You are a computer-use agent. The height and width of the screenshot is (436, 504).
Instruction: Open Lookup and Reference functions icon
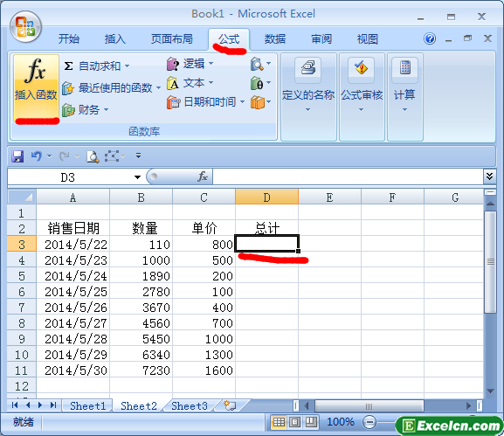(x=257, y=64)
